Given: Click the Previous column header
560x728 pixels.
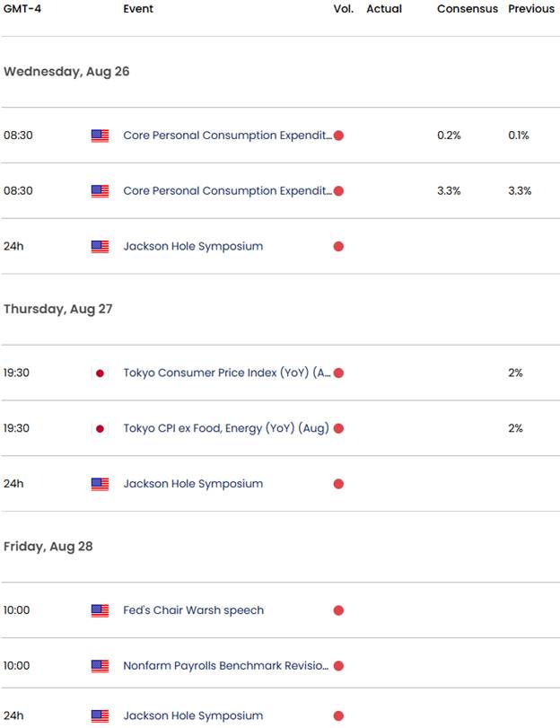Looking at the screenshot, I should (531, 9).
